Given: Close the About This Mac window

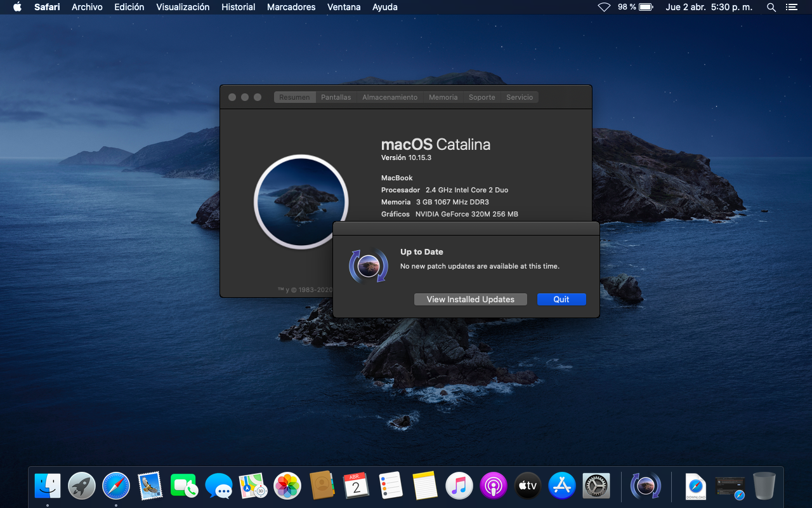Looking at the screenshot, I should (x=232, y=97).
